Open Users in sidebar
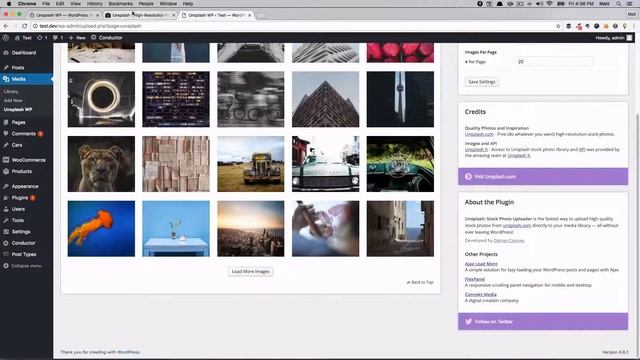This screenshot has width=640, height=360. 18,209
